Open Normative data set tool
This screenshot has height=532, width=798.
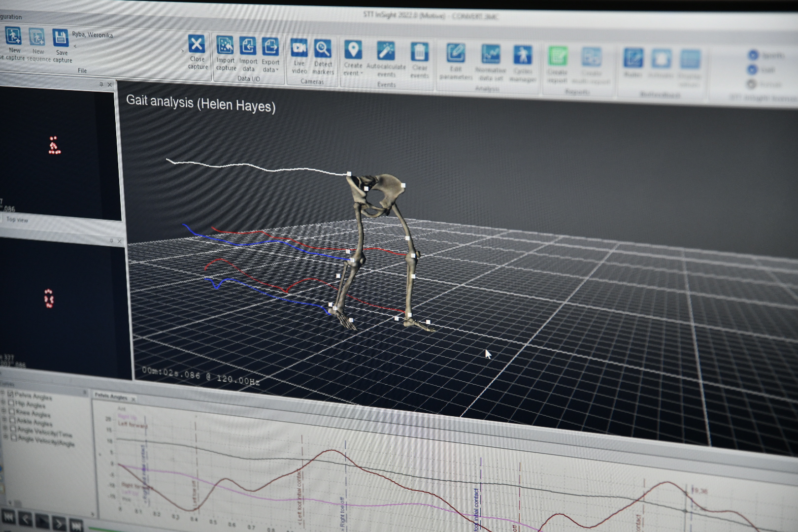[x=491, y=55]
